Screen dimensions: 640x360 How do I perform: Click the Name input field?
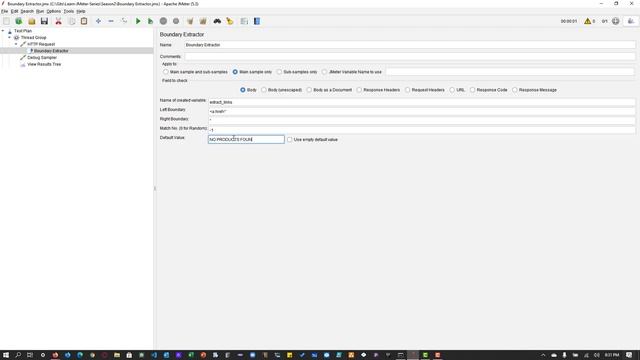410,45
